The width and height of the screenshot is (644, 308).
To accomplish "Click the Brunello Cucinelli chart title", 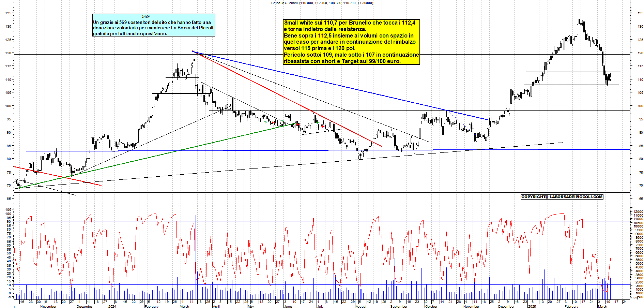I will coord(322,3).
